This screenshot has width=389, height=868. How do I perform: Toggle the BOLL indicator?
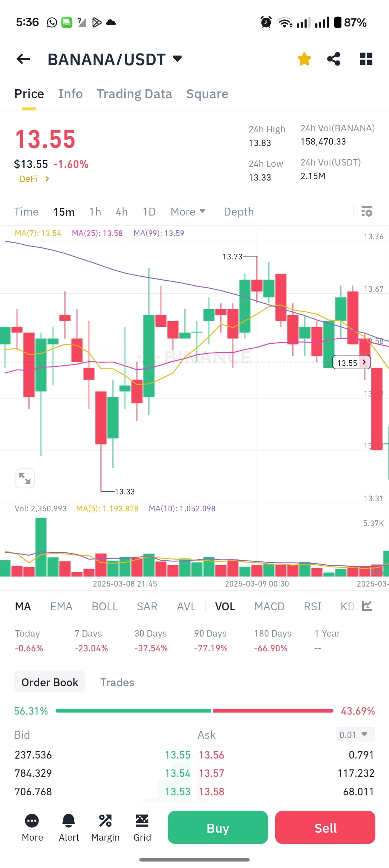pyautogui.click(x=105, y=606)
